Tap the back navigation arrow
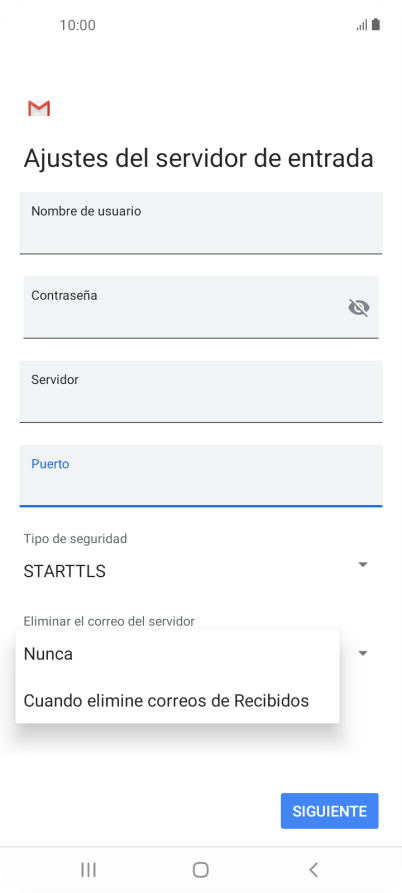The height and width of the screenshot is (893, 402). pyautogui.click(x=313, y=870)
